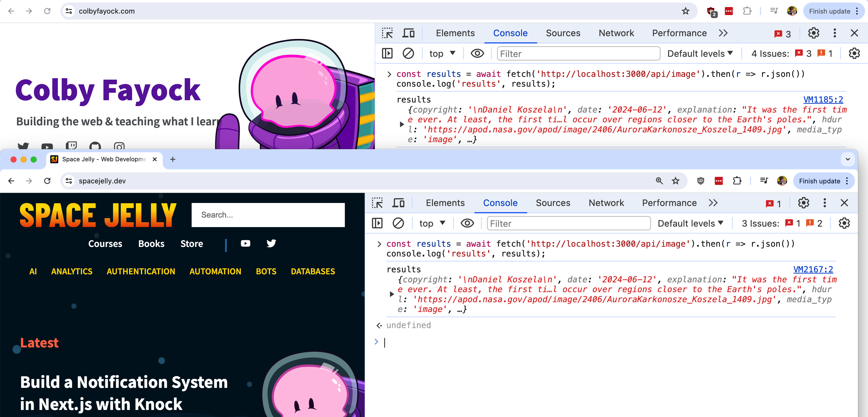868x417 pixels.
Task: Click zoom magnifier icon in spacejelly address bar
Action: pos(659,181)
